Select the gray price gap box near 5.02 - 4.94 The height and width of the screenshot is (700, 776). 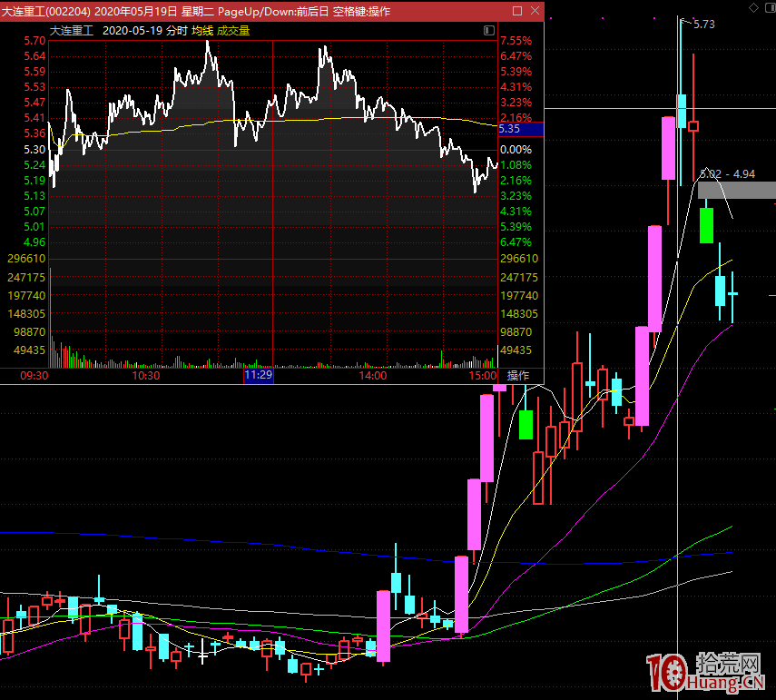[737, 190]
